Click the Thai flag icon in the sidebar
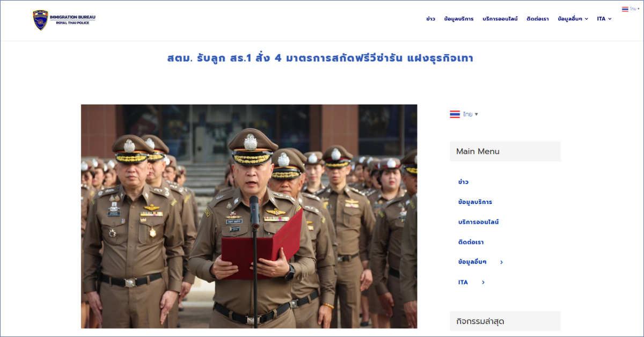644x337 pixels. coord(455,114)
